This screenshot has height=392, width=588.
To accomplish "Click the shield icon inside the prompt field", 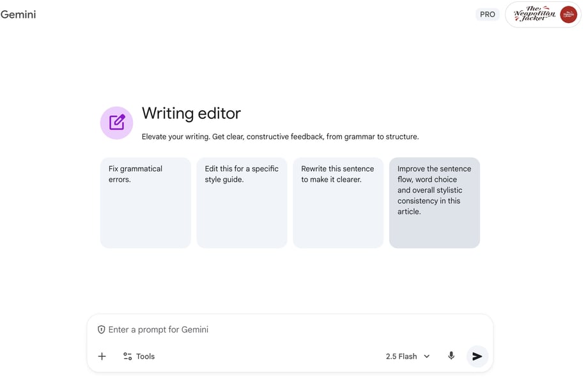I will tap(102, 329).
